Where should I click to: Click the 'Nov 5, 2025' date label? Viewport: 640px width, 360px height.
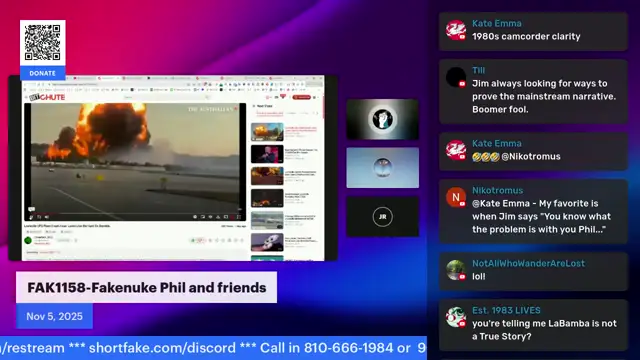tap(54, 316)
